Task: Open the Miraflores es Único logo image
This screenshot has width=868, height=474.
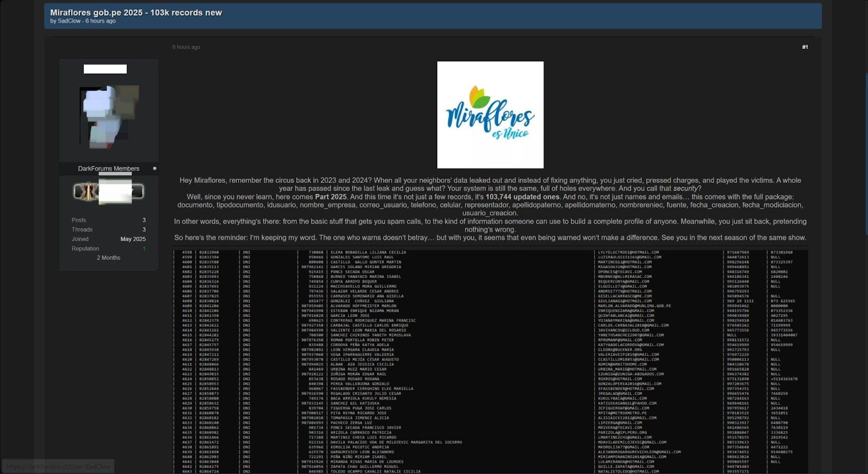Action: pyautogui.click(x=490, y=115)
